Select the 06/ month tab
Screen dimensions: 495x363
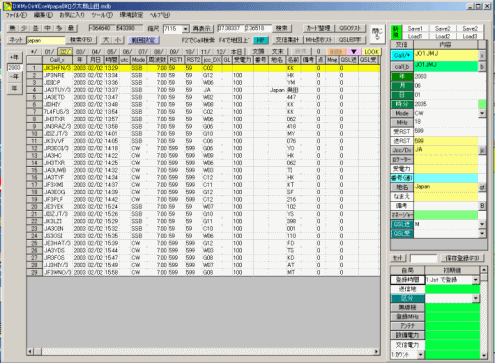(127, 52)
